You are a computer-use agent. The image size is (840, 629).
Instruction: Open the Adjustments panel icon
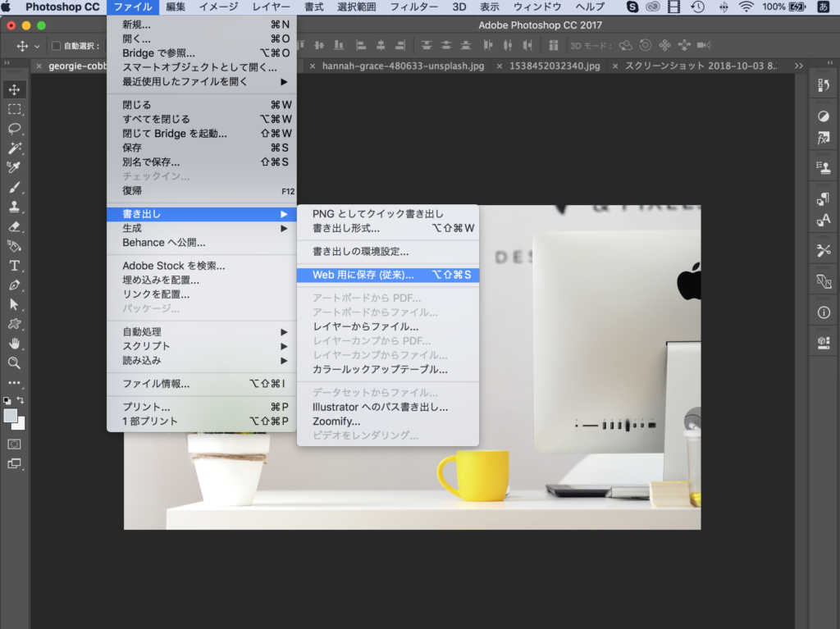point(824,116)
